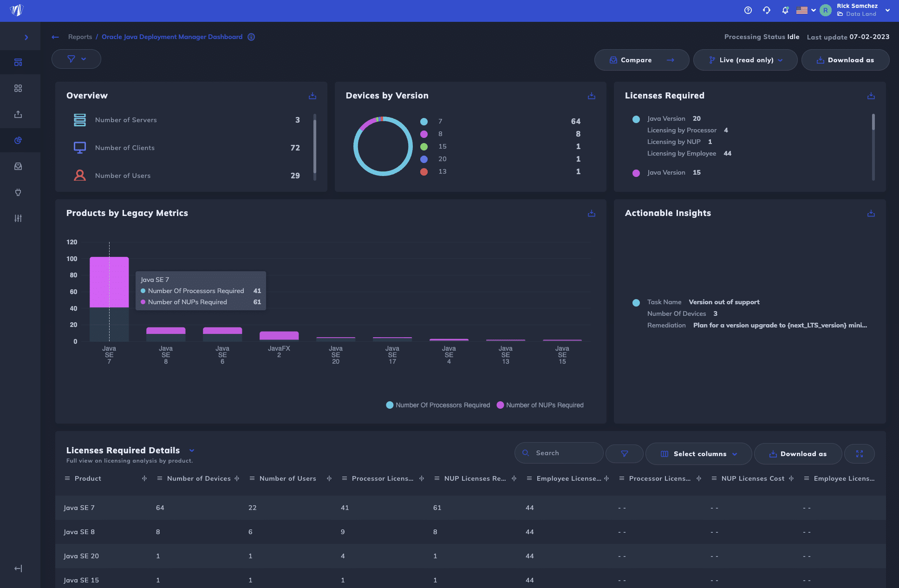
Task: Click the Number of Servers overview item
Action: [187, 120]
